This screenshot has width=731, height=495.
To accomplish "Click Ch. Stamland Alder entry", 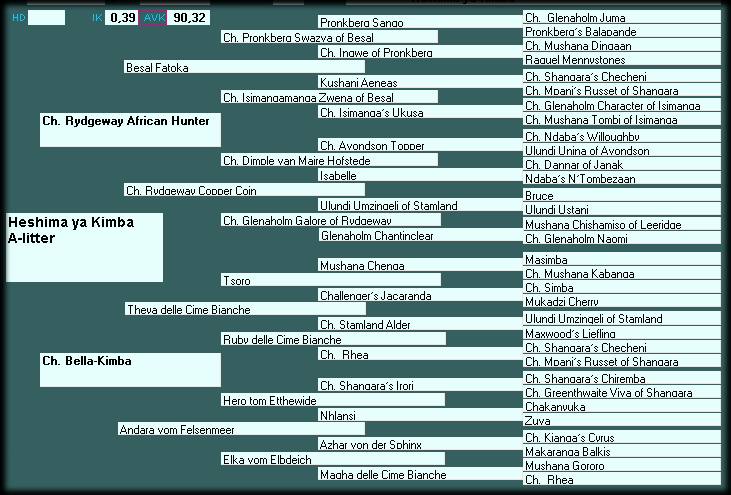I will (421, 324).
